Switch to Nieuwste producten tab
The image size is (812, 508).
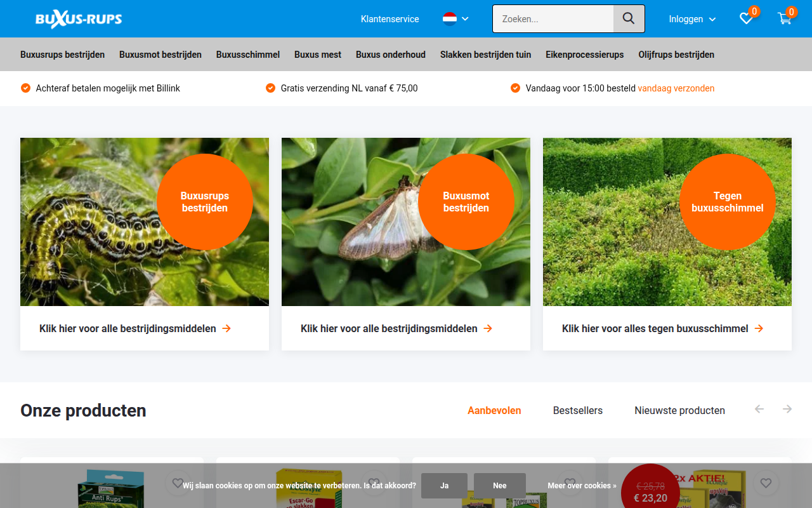tap(679, 410)
